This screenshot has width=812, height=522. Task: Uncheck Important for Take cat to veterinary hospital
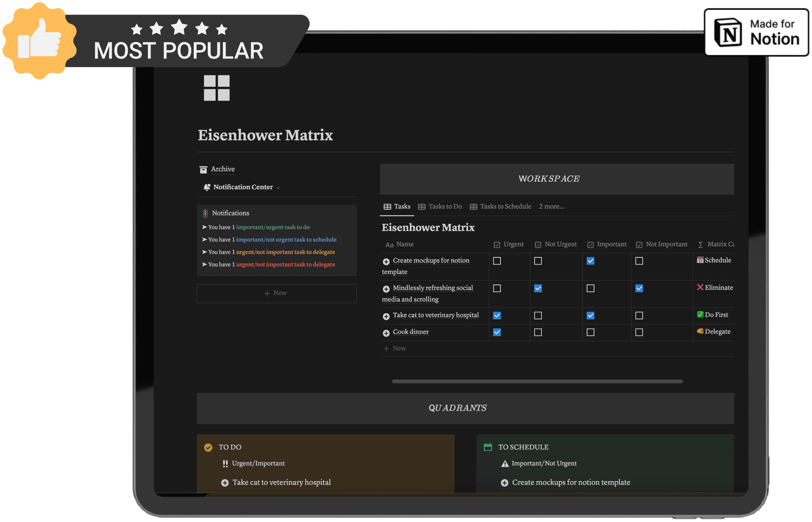click(x=590, y=316)
